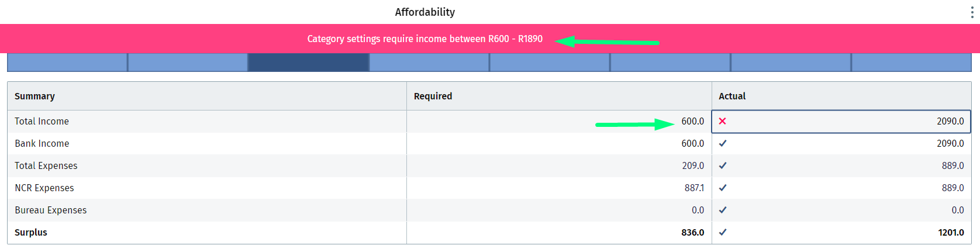Click the checkmark icon in Bureau Expenses row
Viewport: 980px width, 252px height.
click(x=723, y=210)
